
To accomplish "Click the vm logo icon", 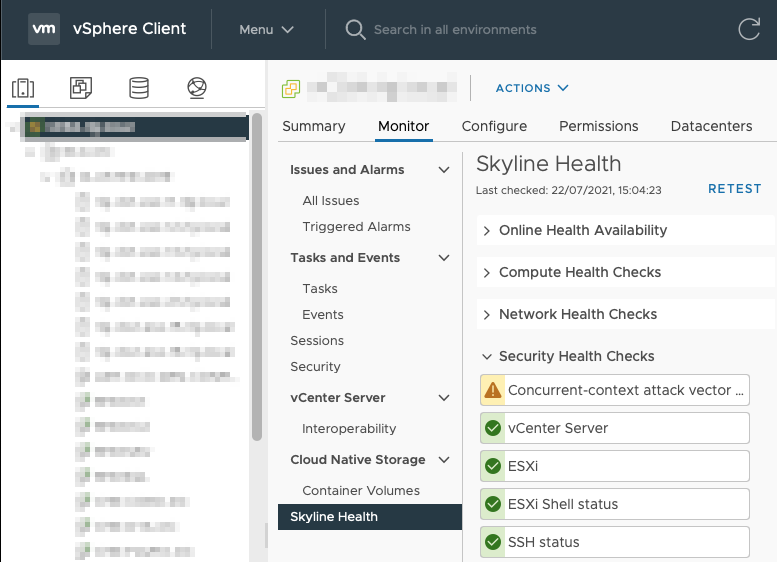I will pyautogui.click(x=44, y=29).
